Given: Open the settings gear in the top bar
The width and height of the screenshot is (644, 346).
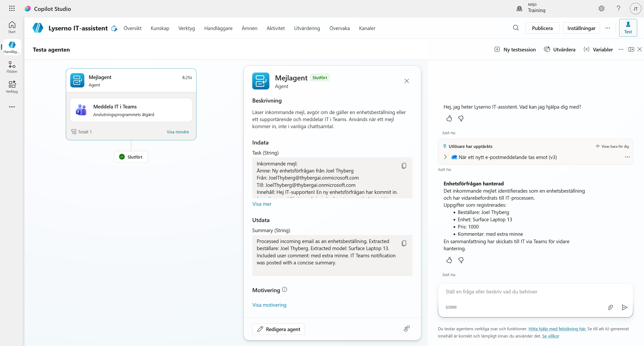Looking at the screenshot, I should pos(601,8).
